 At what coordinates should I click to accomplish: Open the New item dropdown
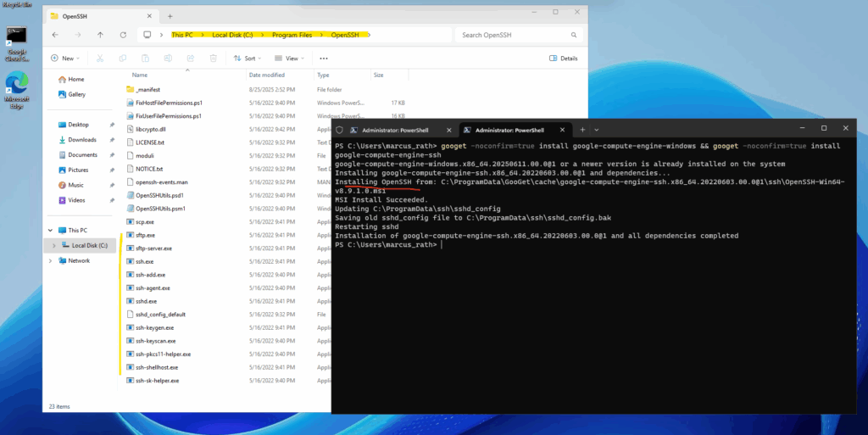click(64, 59)
